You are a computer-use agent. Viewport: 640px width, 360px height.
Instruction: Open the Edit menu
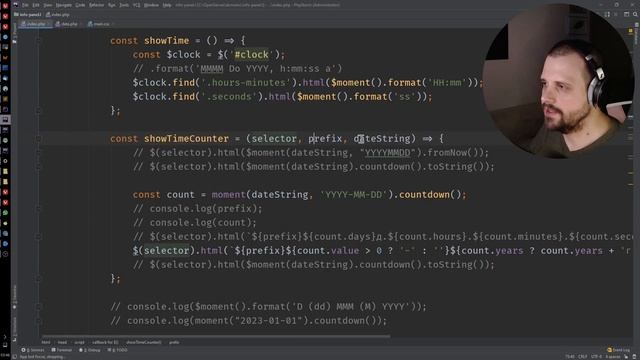36,5
